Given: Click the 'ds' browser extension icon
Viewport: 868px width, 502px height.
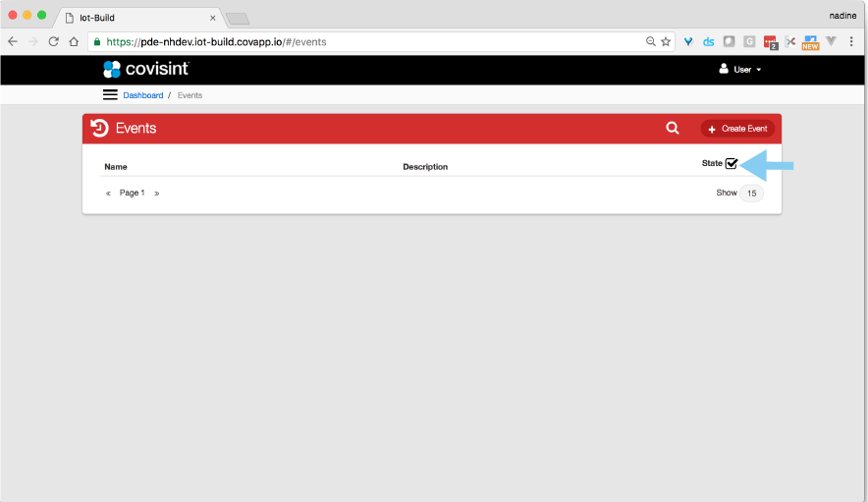Looking at the screenshot, I should [x=708, y=42].
